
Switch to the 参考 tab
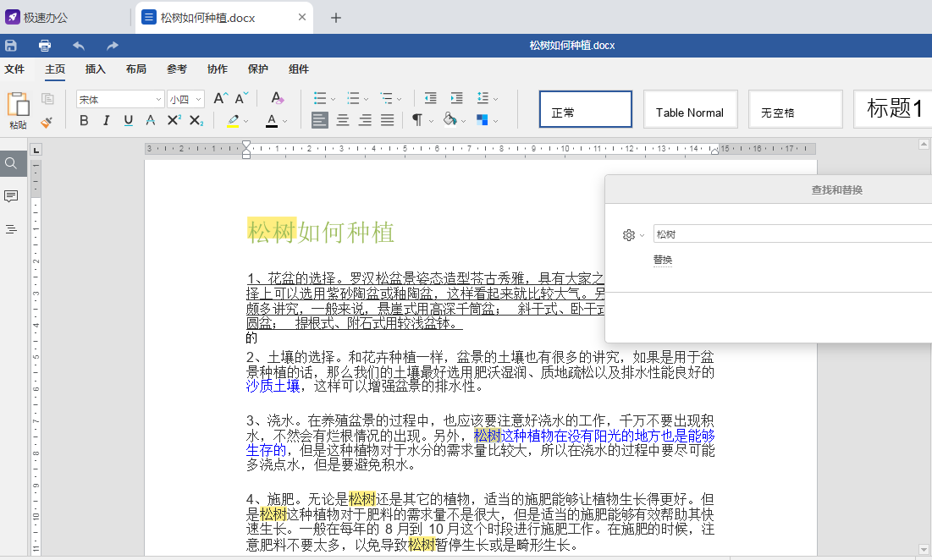177,69
